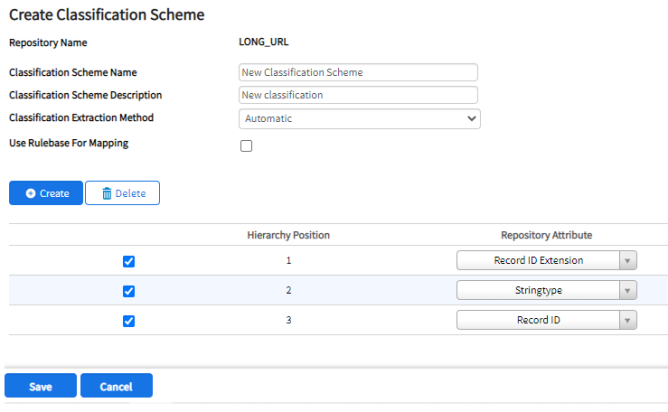This screenshot has height=412, width=668.
Task: Focus the Classification Scheme Name field
Action: coord(358,72)
